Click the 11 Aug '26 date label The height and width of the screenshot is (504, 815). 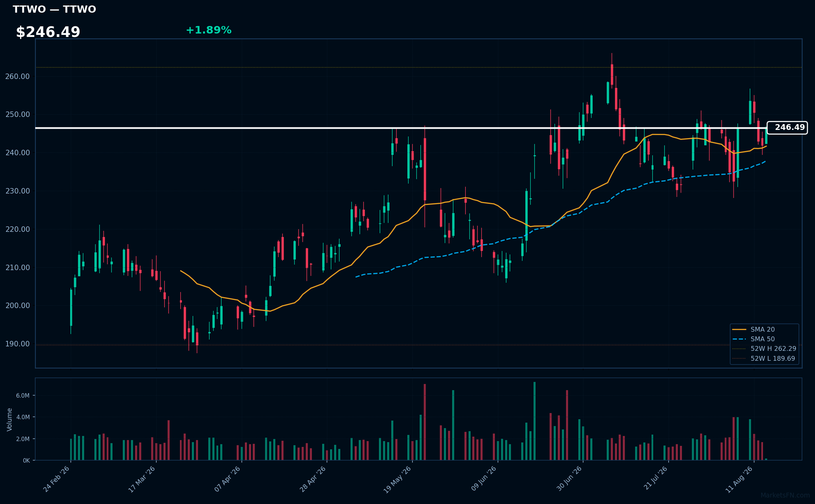coord(739,479)
